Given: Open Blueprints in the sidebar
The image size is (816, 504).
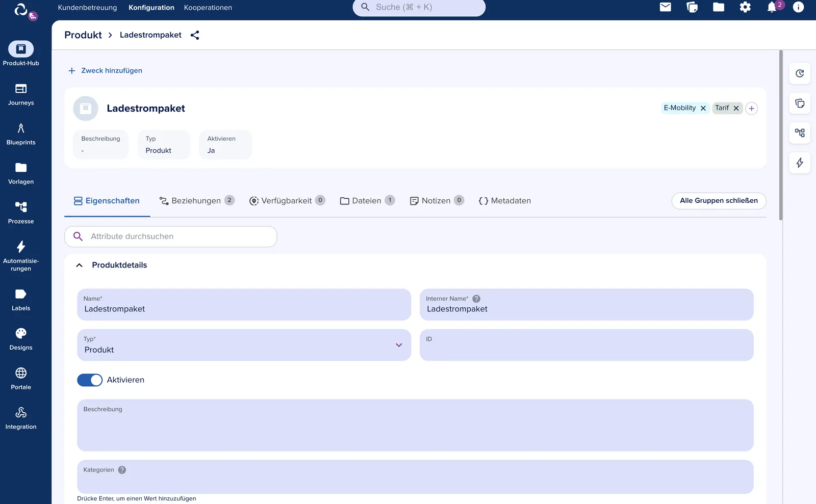Looking at the screenshot, I should coord(21,135).
